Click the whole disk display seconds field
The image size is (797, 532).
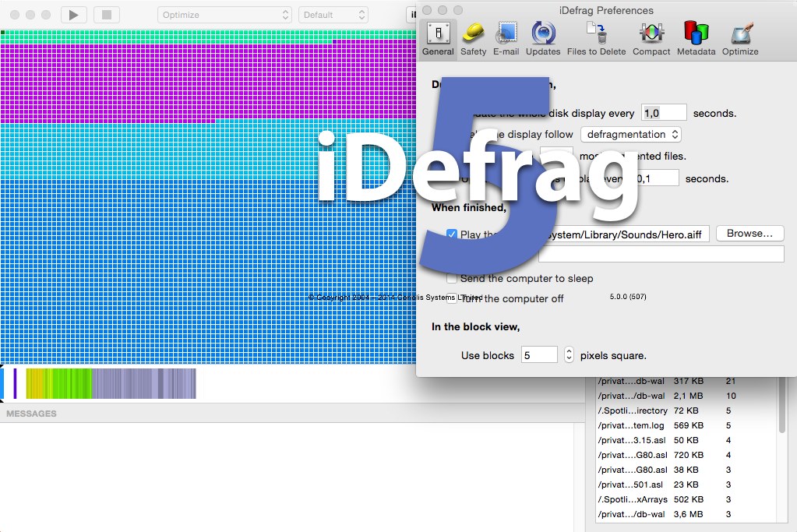coord(664,113)
